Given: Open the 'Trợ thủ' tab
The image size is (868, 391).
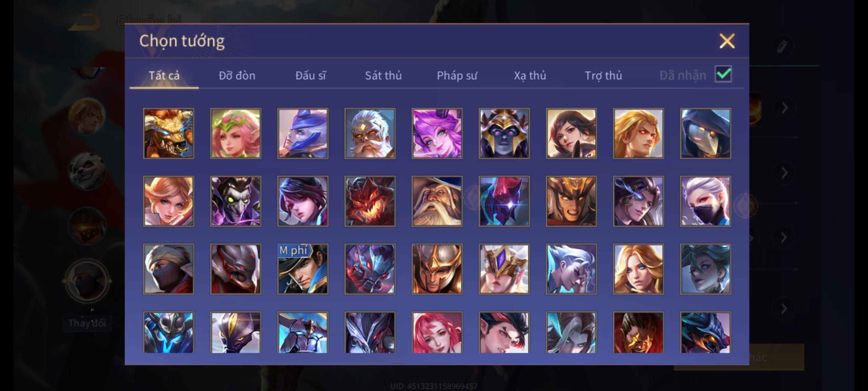Looking at the screenshot, I should pos(603,75).
